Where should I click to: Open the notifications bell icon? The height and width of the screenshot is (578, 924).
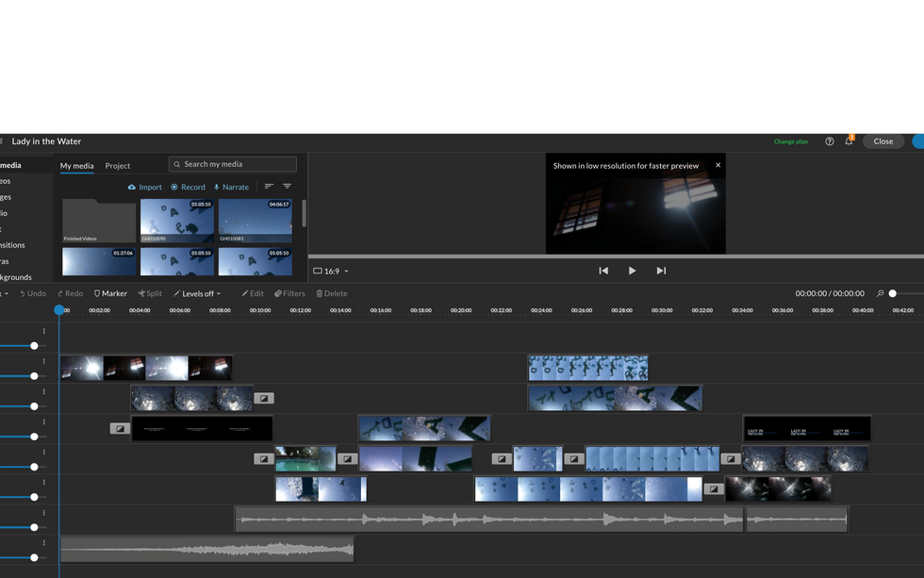(849, 141)
